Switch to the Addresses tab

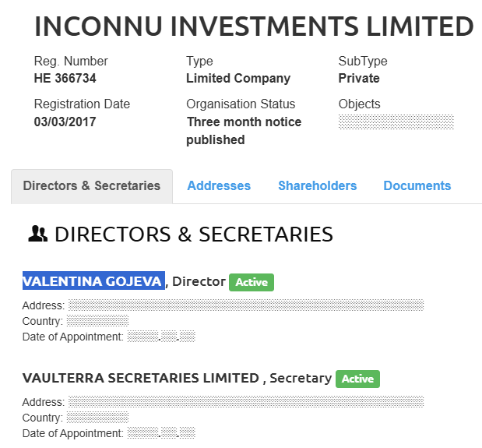pyautogui.click(x=219, y=186)
